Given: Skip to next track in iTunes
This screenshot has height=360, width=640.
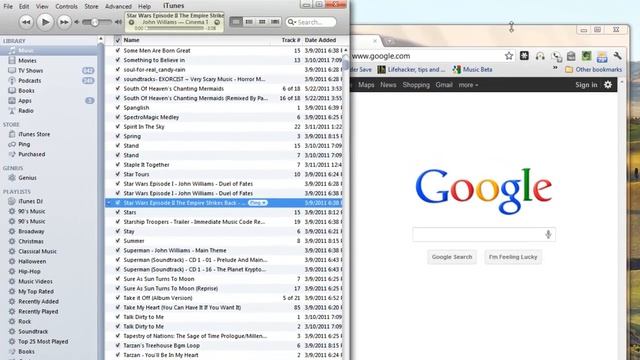Looking at the screenshot, I should click(64, 22).
